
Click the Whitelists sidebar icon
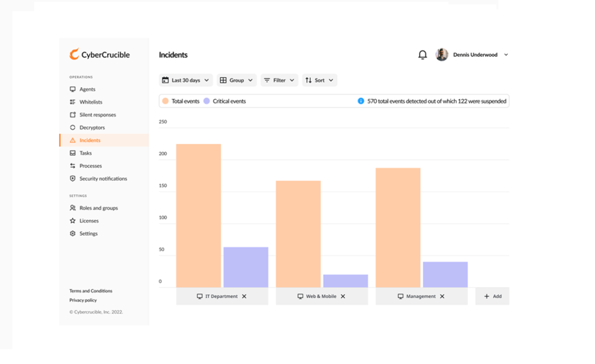(73, 102)
